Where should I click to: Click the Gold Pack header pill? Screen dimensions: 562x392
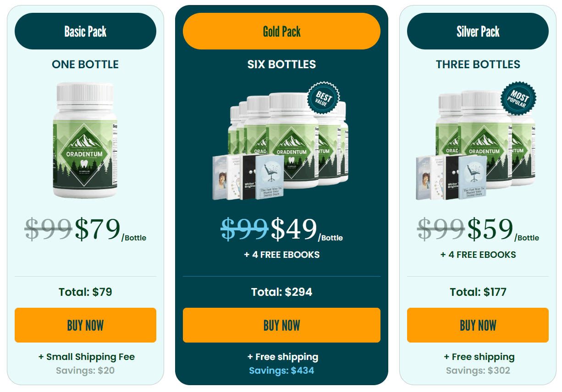[x=281, y=31]
